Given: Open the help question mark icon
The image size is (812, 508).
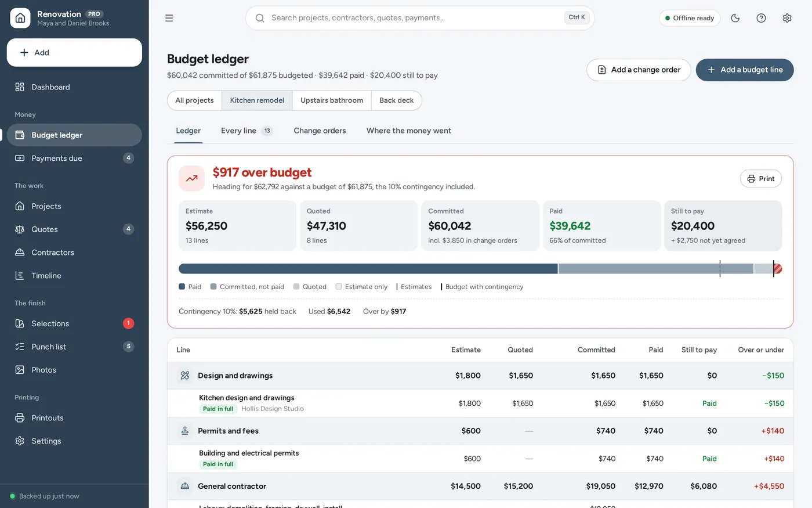Looking at the screenshot, I should click(x=762, y=18).
